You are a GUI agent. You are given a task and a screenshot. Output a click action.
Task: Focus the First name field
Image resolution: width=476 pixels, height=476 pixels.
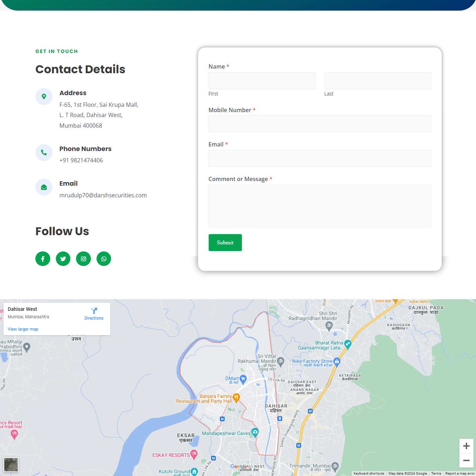262,81
